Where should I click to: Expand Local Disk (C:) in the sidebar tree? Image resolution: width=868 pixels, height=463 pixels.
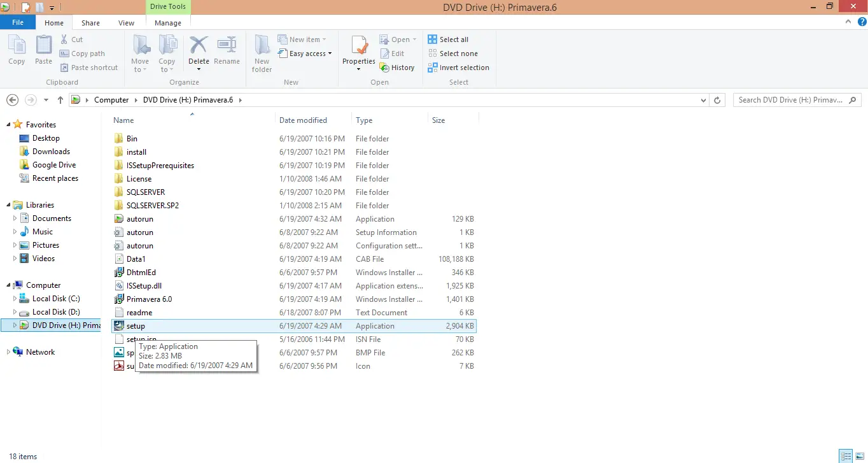15,298
